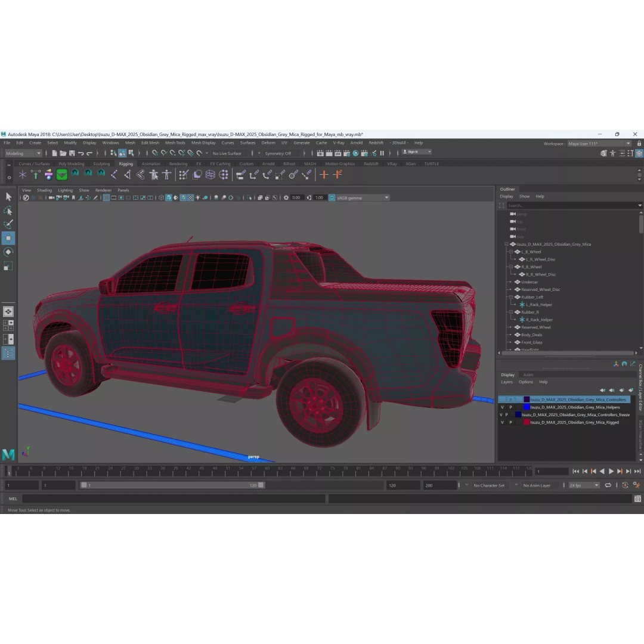Switch to the Rigging shelf tab
This screenshot has width=644, height=644.
pos(126,164)
